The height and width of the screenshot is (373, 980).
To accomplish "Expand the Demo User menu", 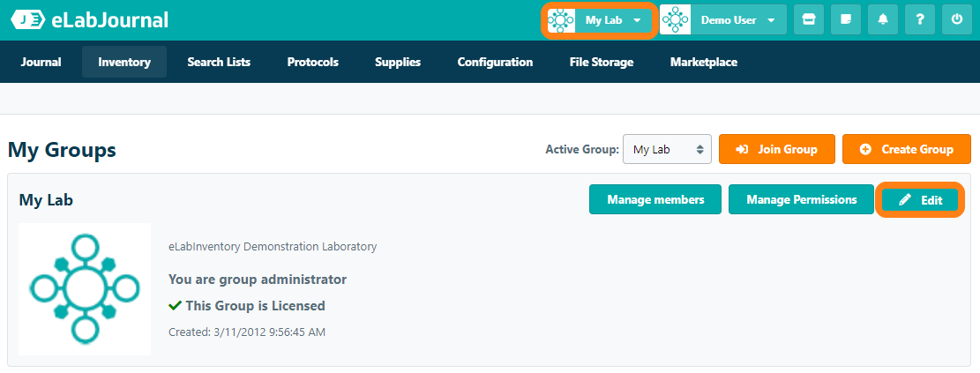I will [x=771, y=20].
